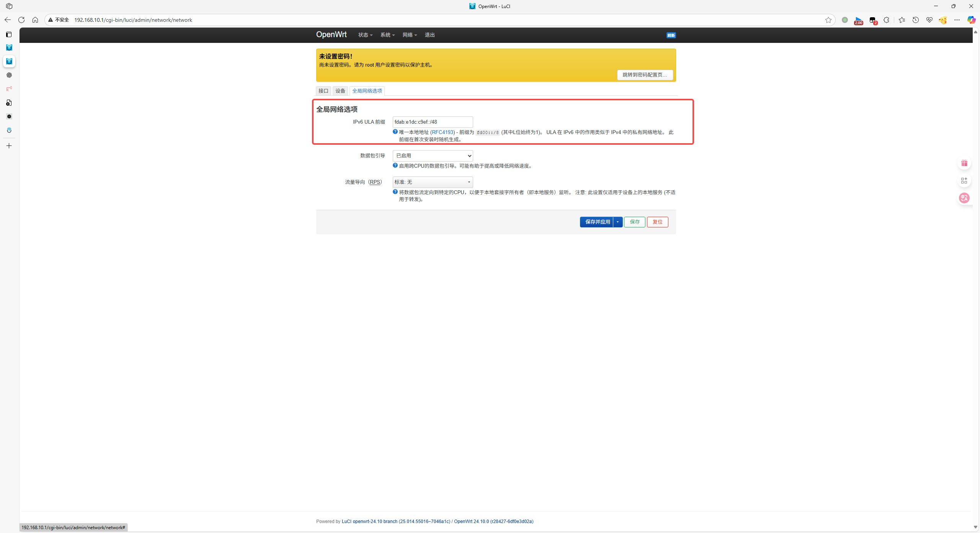Viewport: 980px width, 533px height.
Task: Click the gift icon on right edge
Action: (964, 163)
